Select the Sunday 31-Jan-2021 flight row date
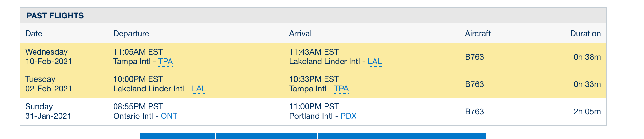 (x=48, y=111)
